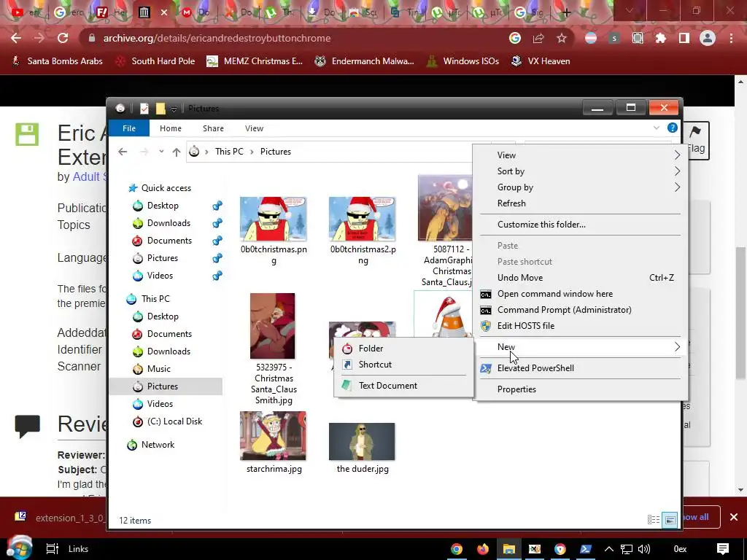Open the Action Center notifications icon
Viewport: 747px width, 560px height.
coord(723,549)
